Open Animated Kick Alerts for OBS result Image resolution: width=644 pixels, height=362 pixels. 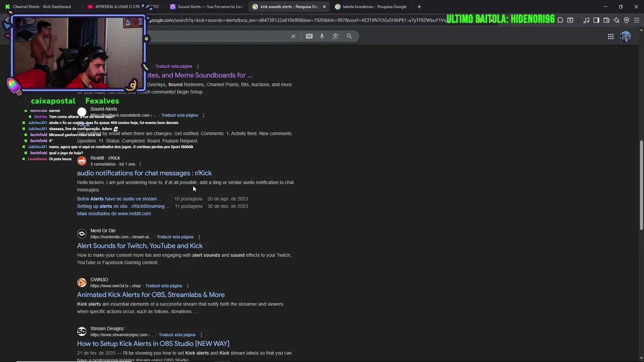click(x=151, y=295)
